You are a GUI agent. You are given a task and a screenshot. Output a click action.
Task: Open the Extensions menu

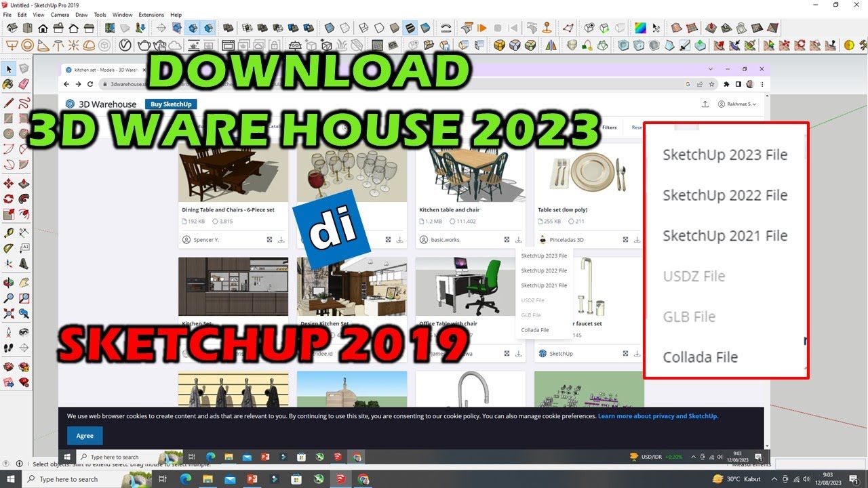click(151, 14)
